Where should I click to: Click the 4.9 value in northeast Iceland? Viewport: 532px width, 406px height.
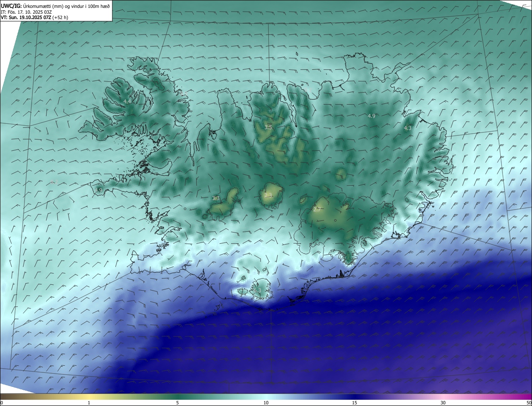click(x=372, y=116)
